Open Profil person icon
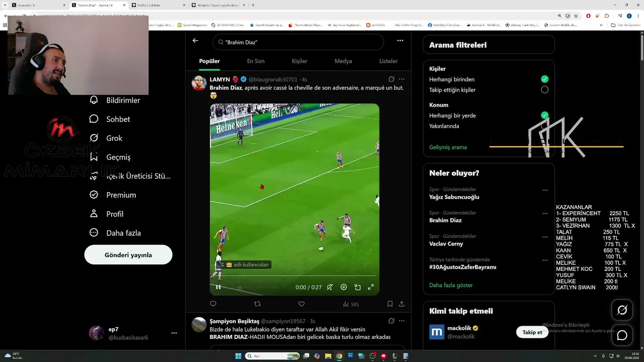Screen dimensions: 644x362 click(94, 214)
